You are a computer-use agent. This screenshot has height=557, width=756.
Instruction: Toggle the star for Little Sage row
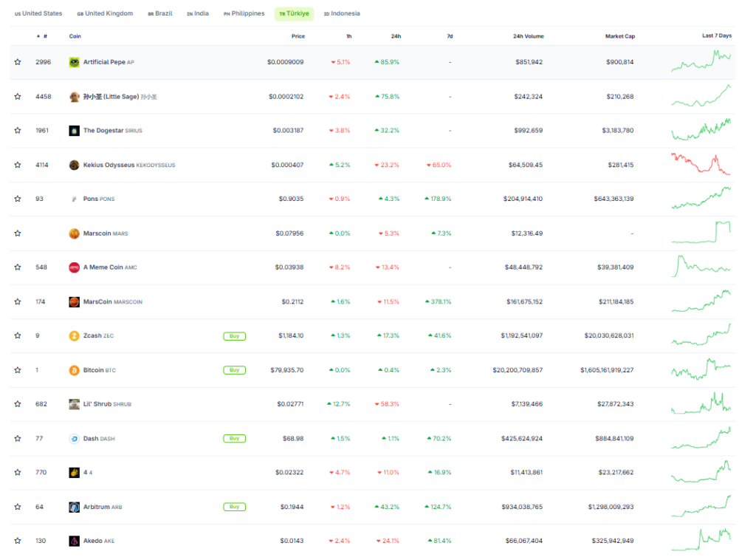pos(18,97)
